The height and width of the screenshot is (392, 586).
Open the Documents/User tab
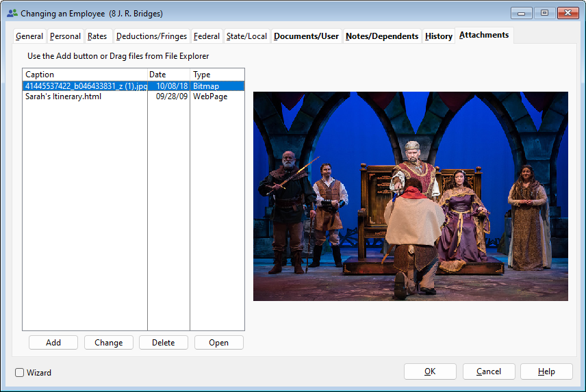click(306, 36)
